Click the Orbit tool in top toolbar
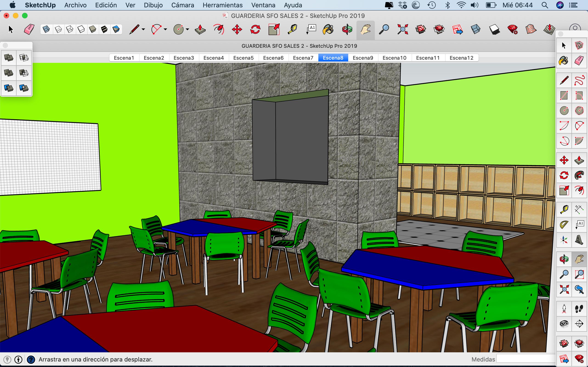 [347, 30]
